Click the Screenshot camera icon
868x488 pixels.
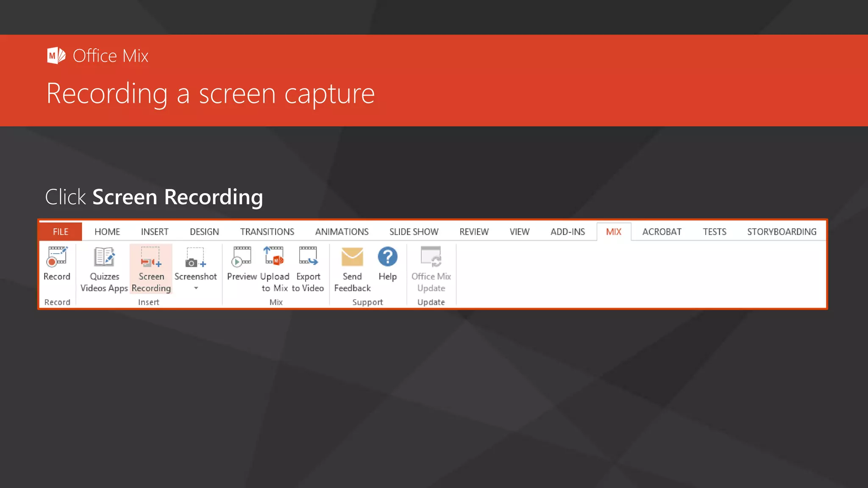[195, 258]
